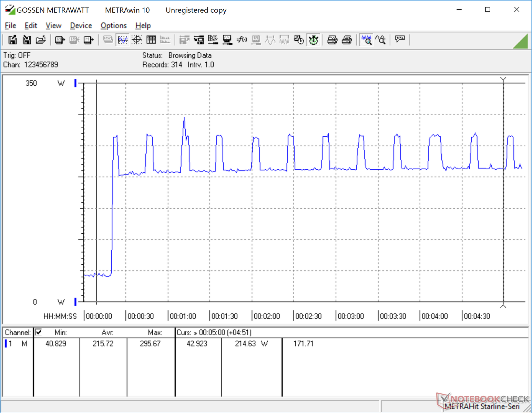Click the f(x) math function icon
Image resolution: width=532 pixels, height=413 pixels.
point(242,40)
